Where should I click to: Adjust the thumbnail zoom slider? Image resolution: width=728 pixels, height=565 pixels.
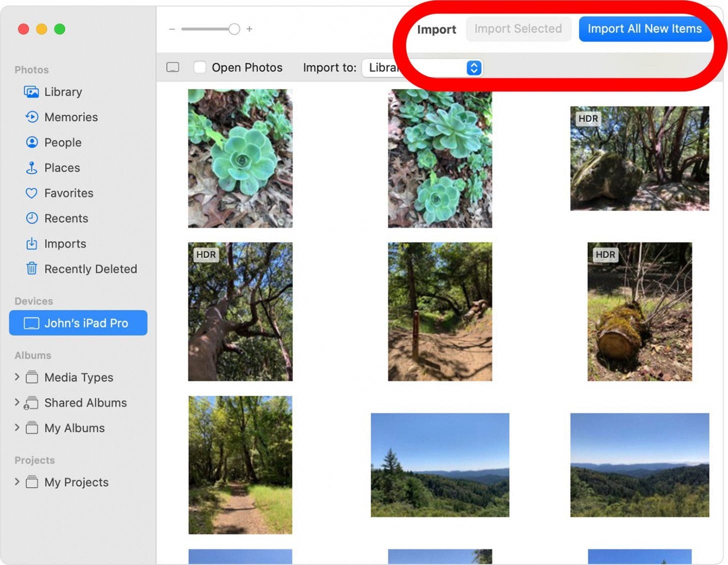click(x=234, y=29)
